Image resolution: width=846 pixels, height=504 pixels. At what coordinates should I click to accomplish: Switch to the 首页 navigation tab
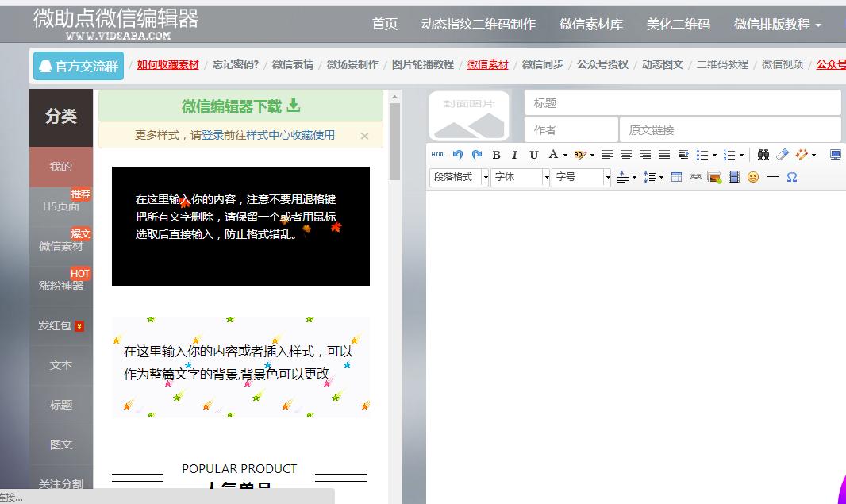[x=384, y=24]
